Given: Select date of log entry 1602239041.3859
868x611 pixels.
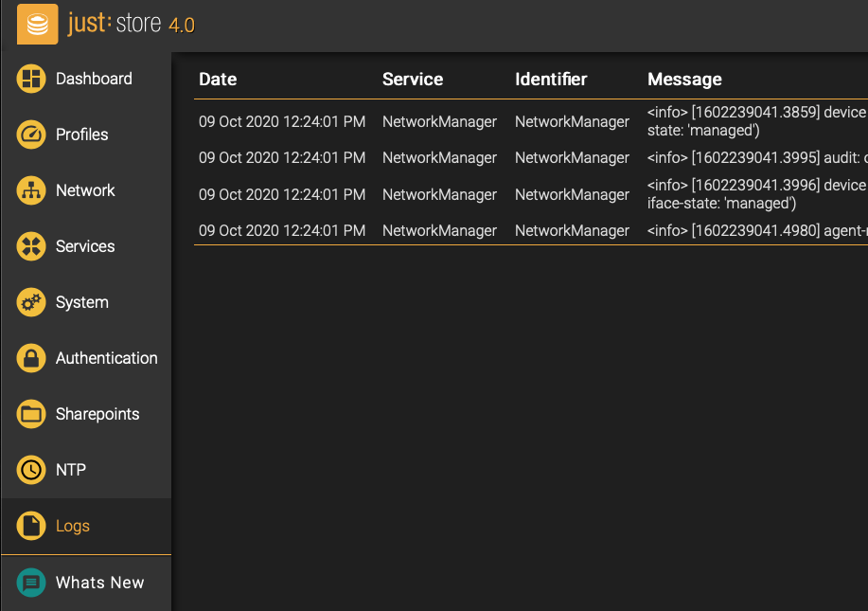Looking at the screenshot, I should coord(282,121).
